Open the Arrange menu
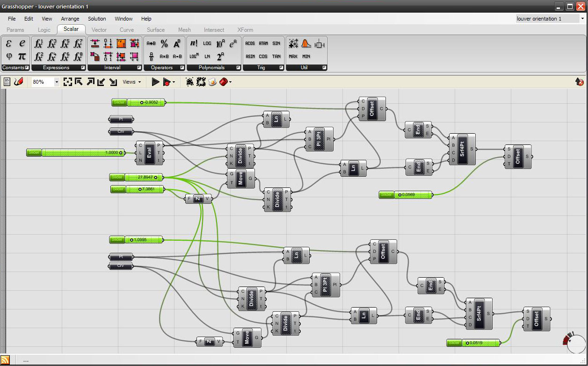 pos(70,19)
